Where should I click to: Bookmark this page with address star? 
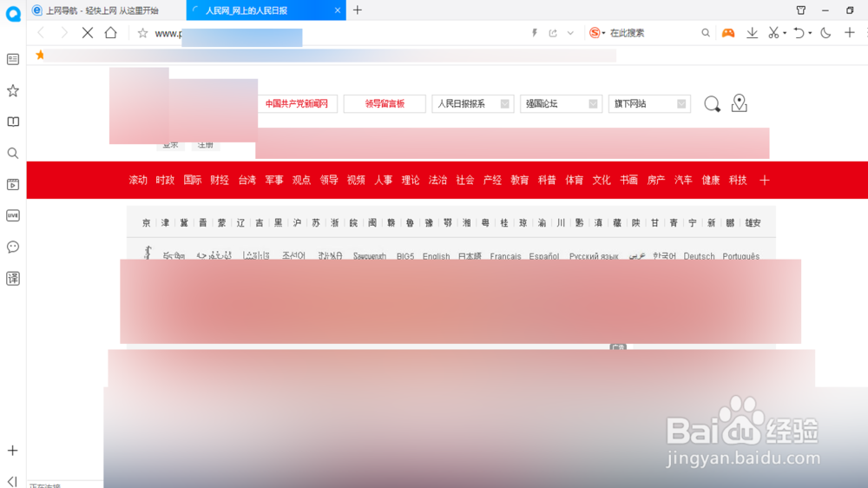click(142, 33)
